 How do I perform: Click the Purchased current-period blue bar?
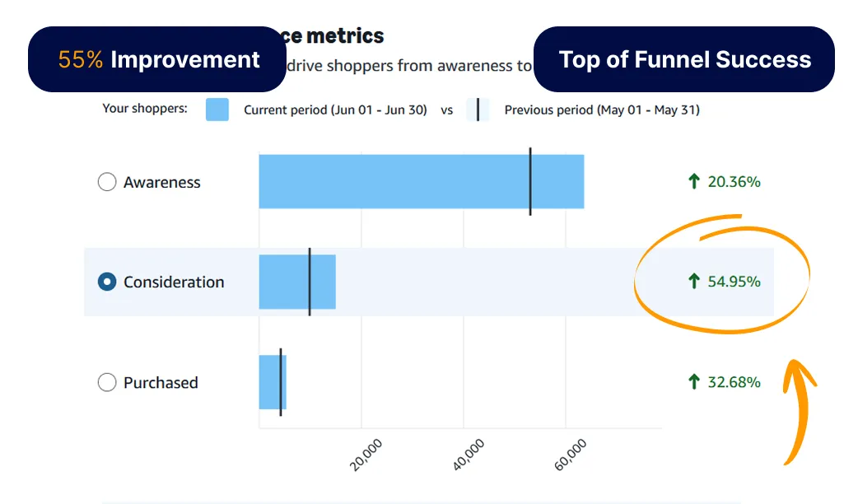(x=273, y=382)
